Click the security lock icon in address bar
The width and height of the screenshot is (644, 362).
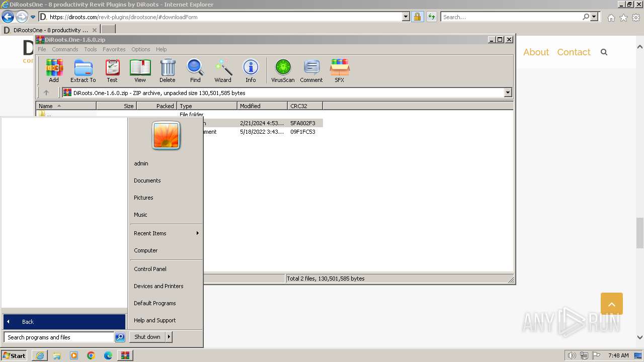(417, 17)
